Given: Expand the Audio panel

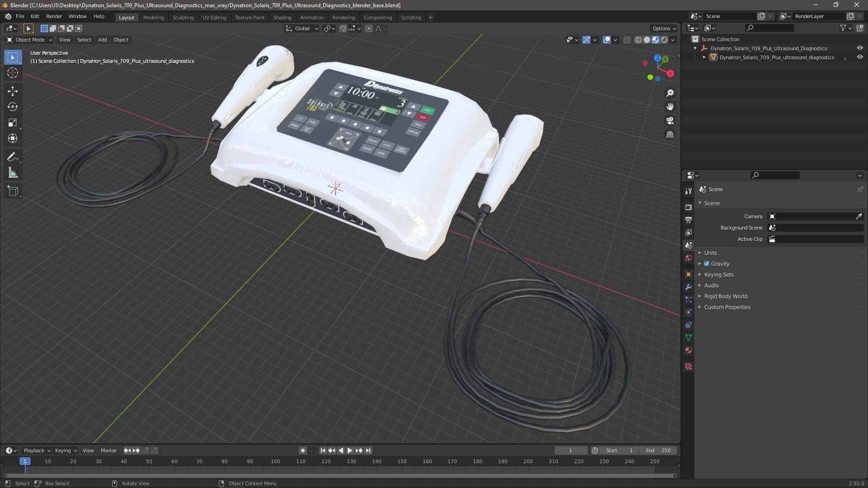Looking at the screenshot, I should tap(711, 286).
